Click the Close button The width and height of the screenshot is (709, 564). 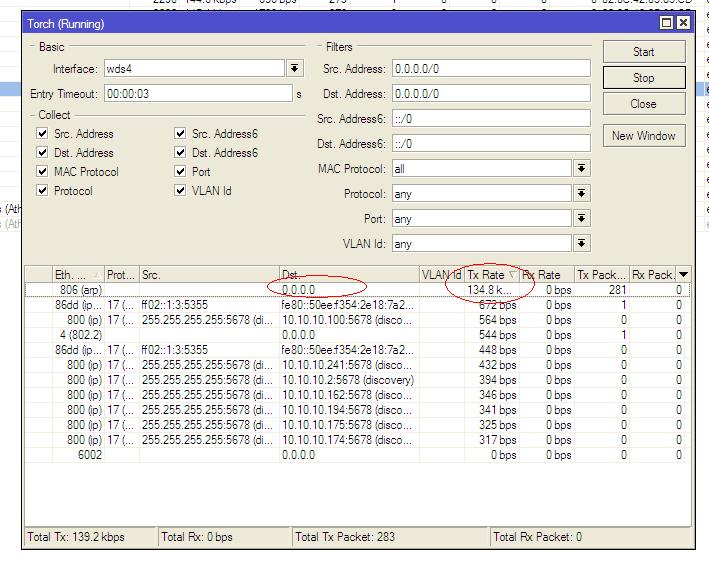point(644,104)
